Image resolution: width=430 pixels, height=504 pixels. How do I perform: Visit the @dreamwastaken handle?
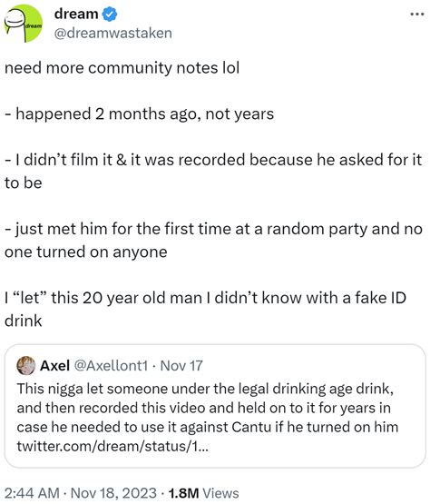[113, 34]
